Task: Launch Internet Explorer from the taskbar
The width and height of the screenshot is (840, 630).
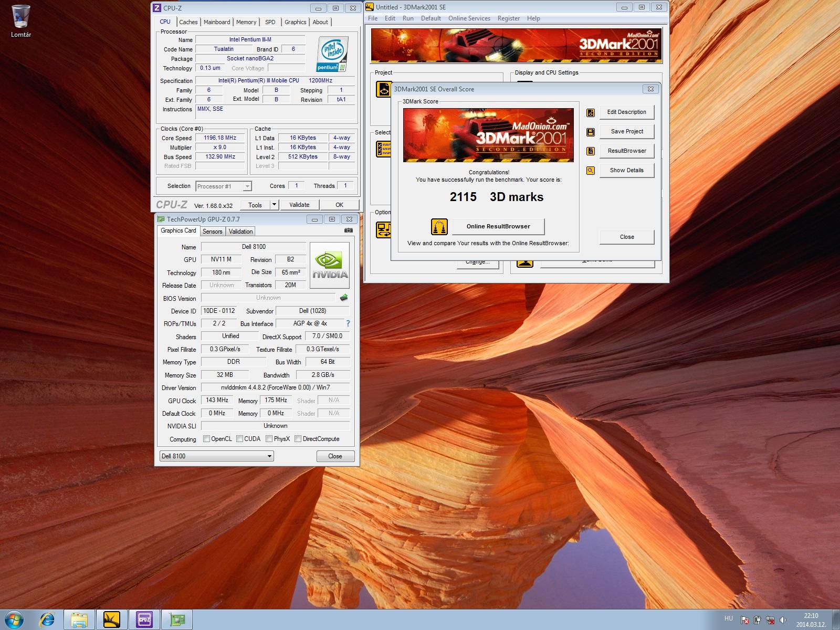Action: [x=47, y=619]
